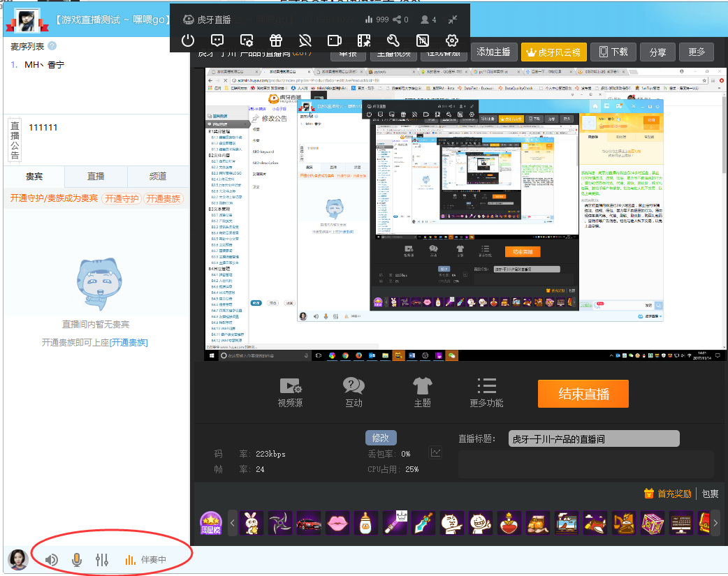Select the teal sword gift
Viewport: 728px width, 576px height.
tap(423, 523)
